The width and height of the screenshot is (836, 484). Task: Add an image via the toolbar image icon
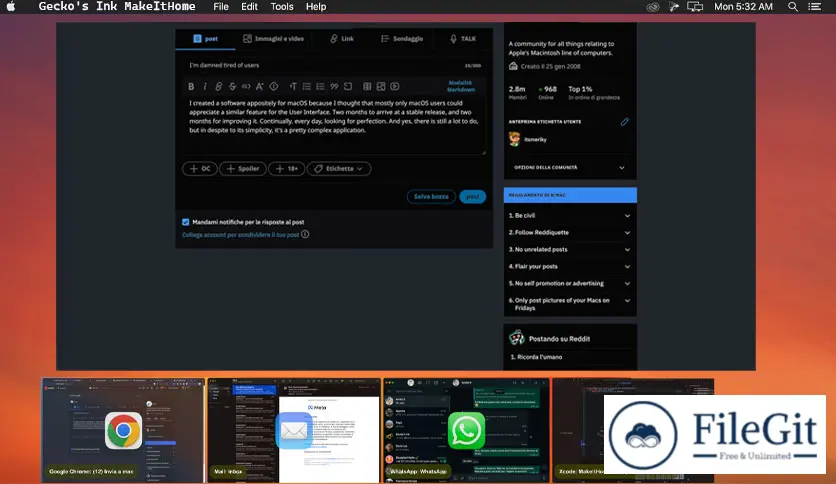pos(381,86)
